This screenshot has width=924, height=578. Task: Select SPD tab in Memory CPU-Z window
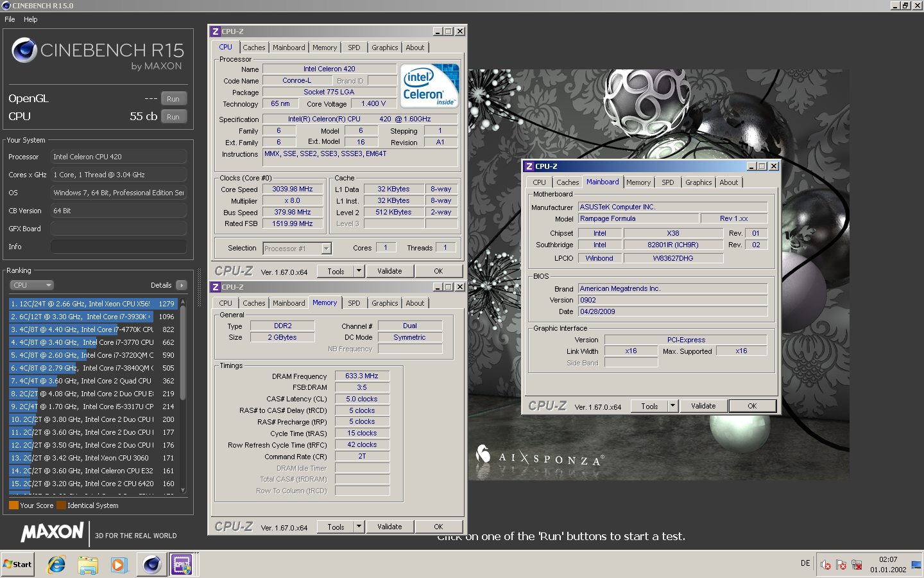click(354, 303)
